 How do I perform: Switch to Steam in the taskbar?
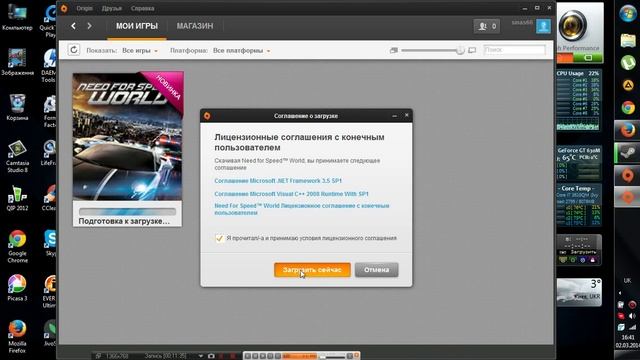[x=628, y=153]
